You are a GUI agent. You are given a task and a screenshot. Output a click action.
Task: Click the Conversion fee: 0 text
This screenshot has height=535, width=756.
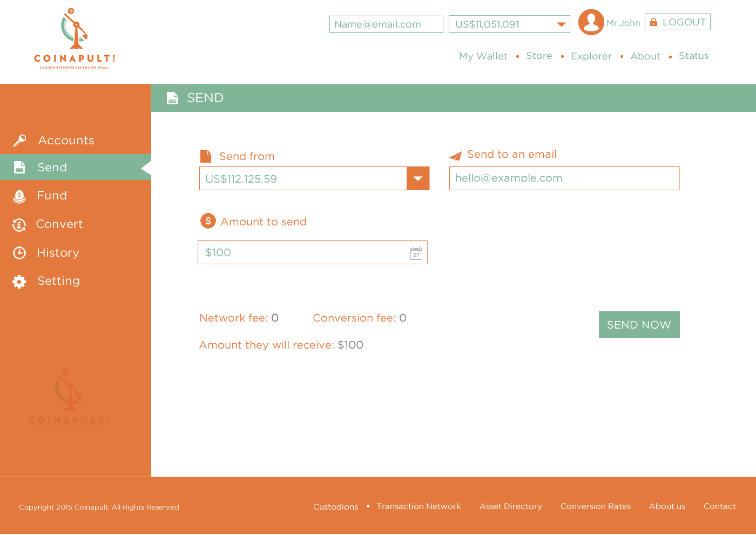point(360,318)
